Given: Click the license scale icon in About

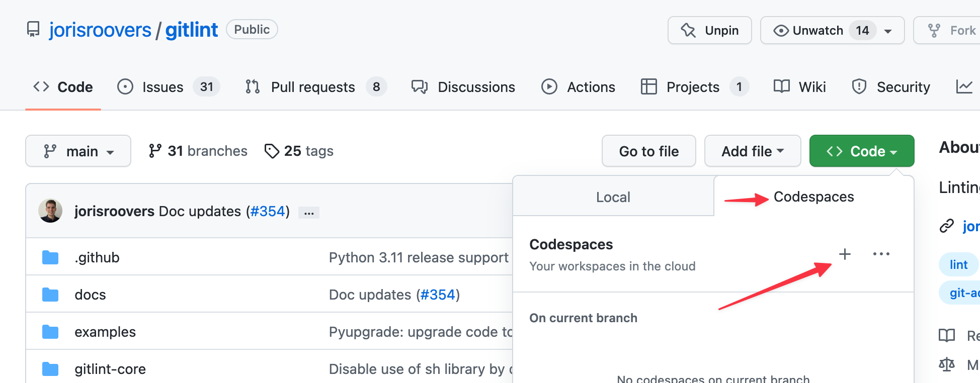Looking at the screenshot, I should click(x=947, y=364).
